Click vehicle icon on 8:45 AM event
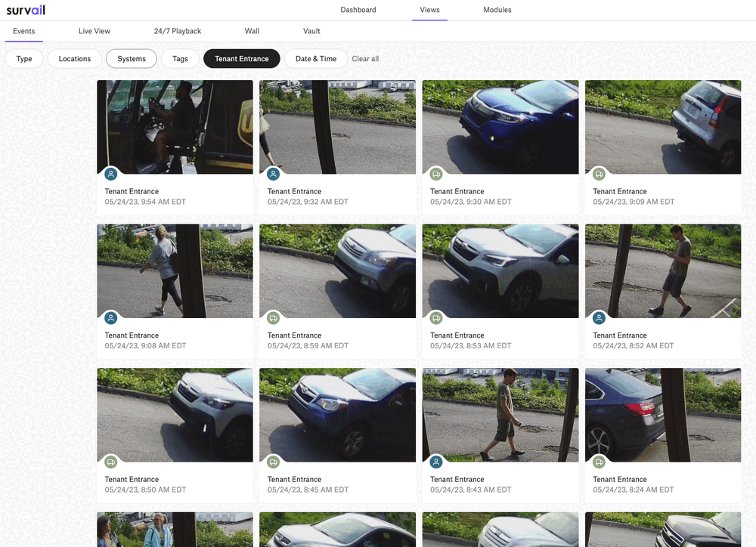 (274, 462)
